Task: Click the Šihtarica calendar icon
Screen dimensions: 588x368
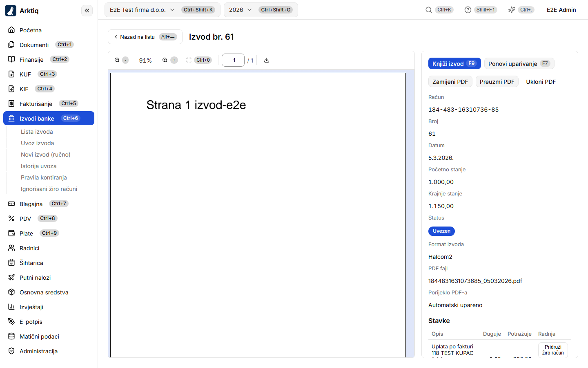Action: click(x=11, y=263)
